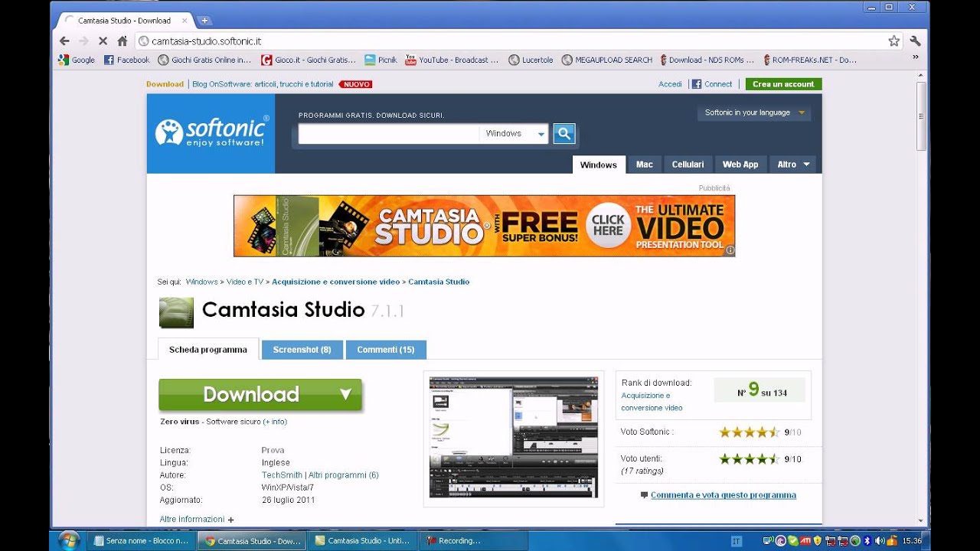
Task: Stop loading the page with the X icon
Action: pos(103,41)
